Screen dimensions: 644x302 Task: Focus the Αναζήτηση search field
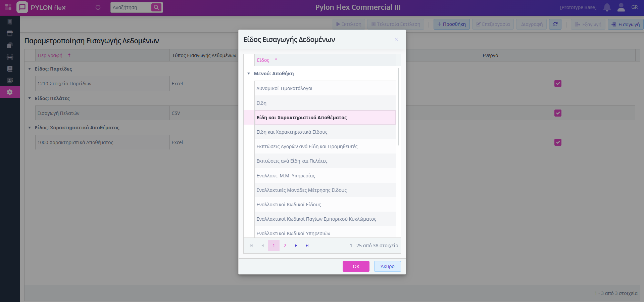coord(130,7)
